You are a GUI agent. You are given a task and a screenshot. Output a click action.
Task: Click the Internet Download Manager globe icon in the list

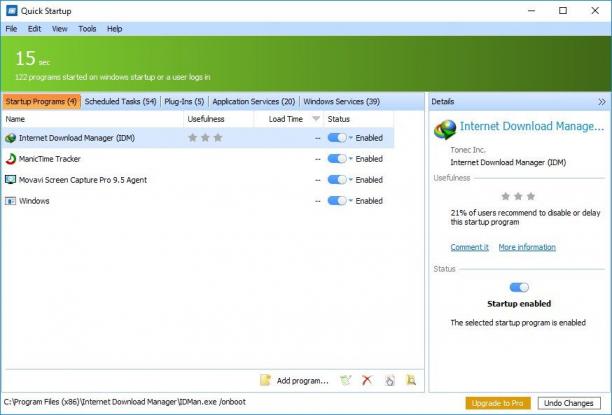coord(11,138)
